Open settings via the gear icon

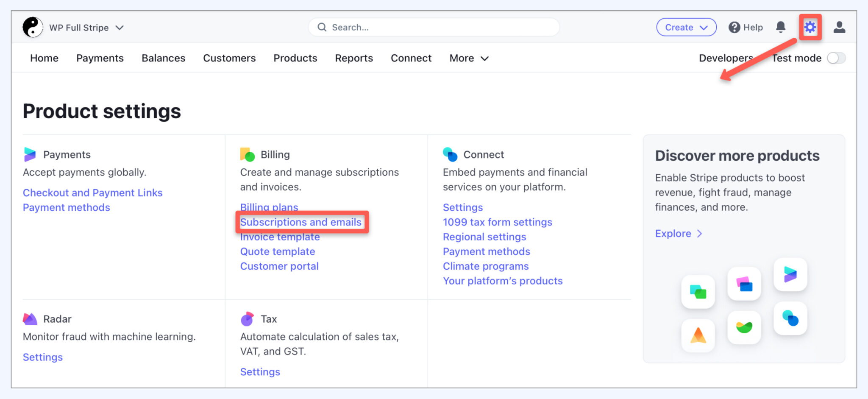tap(810, 27)
